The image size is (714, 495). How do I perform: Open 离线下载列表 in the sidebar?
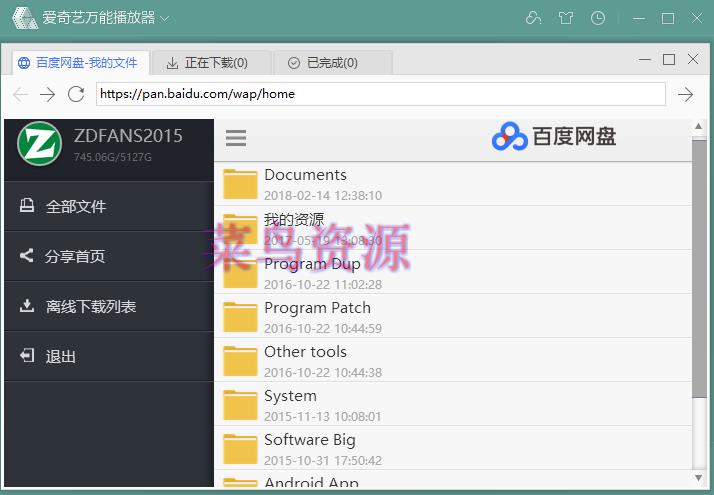click(109, 306)
